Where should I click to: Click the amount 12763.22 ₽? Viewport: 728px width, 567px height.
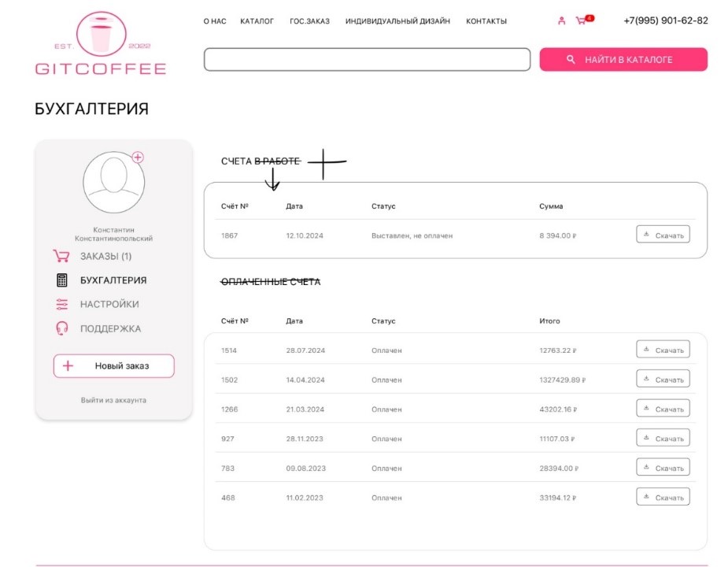click(557, 350)
